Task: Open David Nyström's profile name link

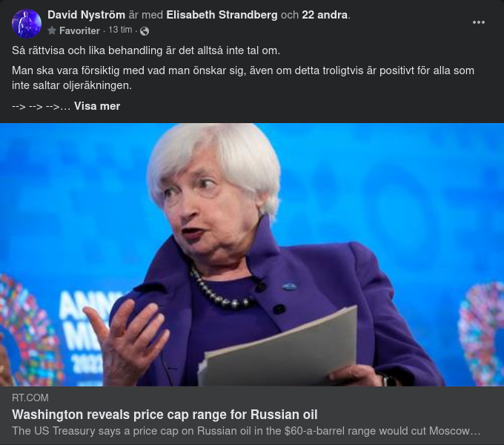Action: coord(86,15)
